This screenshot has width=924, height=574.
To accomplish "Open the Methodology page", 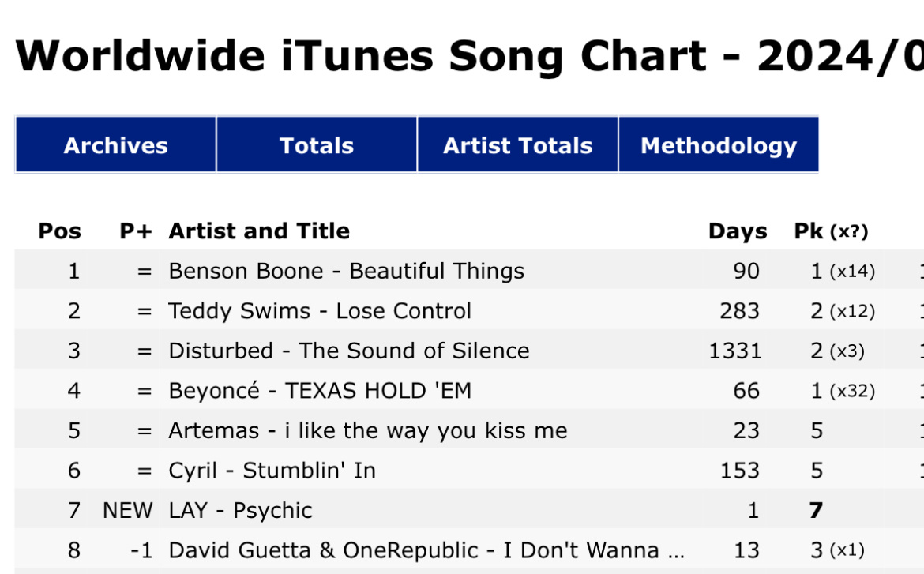I will [x=719, y=145].
